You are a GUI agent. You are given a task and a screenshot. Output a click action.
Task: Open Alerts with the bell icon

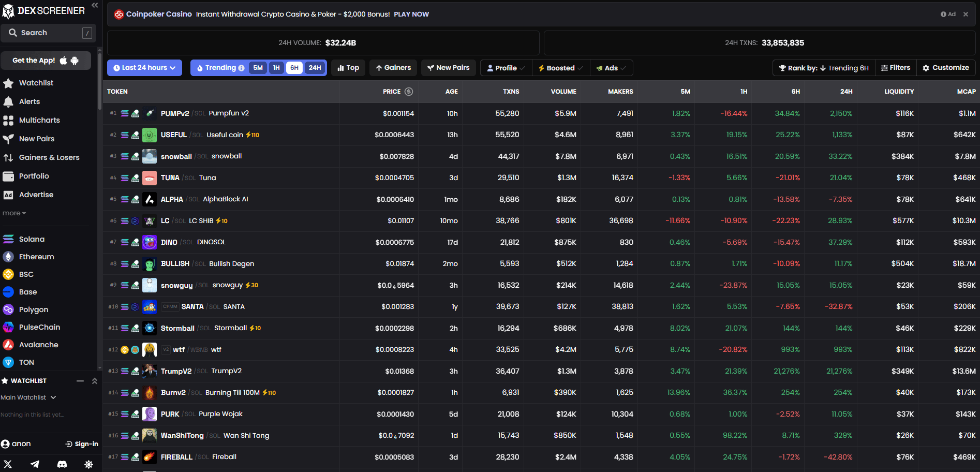(21, 101)
